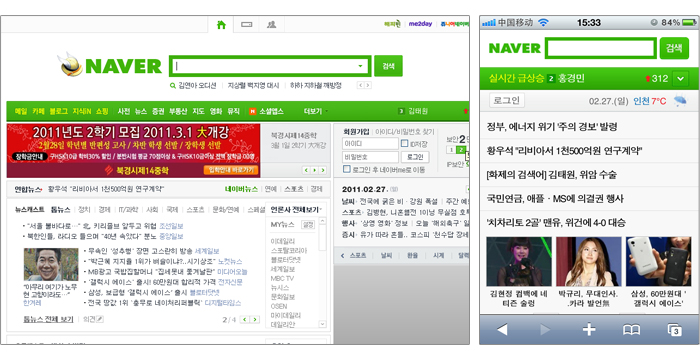Select security level 1 button
This screenshot has height=363, width=700.
(452, 150)
